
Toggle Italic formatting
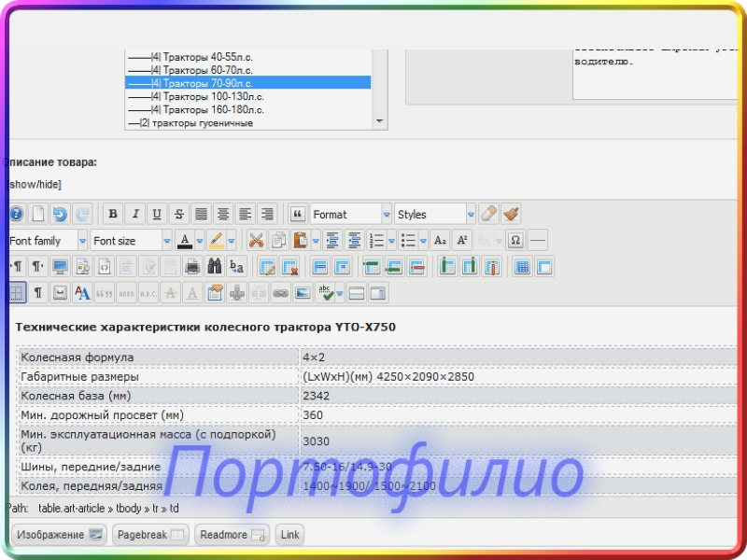click(x=135, y=215)
